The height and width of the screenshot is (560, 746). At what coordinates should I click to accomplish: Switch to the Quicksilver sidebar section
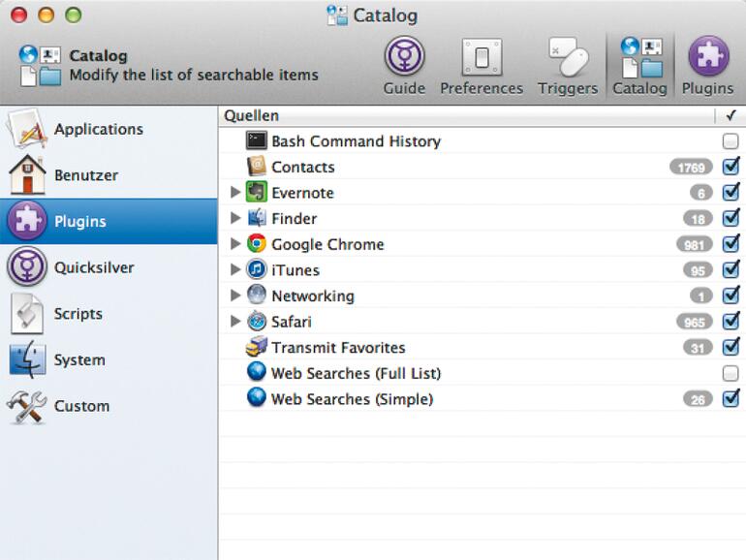[94, 267]
